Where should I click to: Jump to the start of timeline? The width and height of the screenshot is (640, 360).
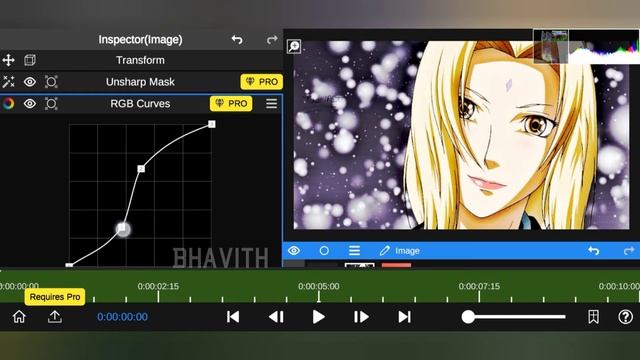[233, 317]
